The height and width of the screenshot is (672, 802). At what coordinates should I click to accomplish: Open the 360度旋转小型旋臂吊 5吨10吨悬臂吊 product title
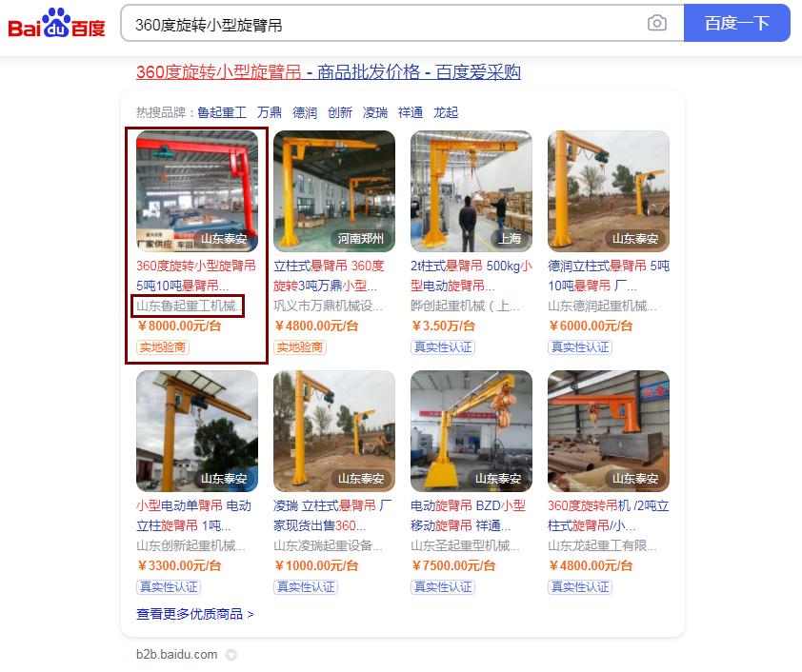click(196, 275)
